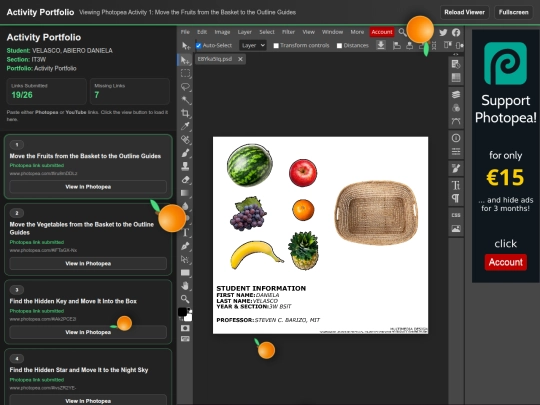Open the Character panel icon

(x=456, y=185)
